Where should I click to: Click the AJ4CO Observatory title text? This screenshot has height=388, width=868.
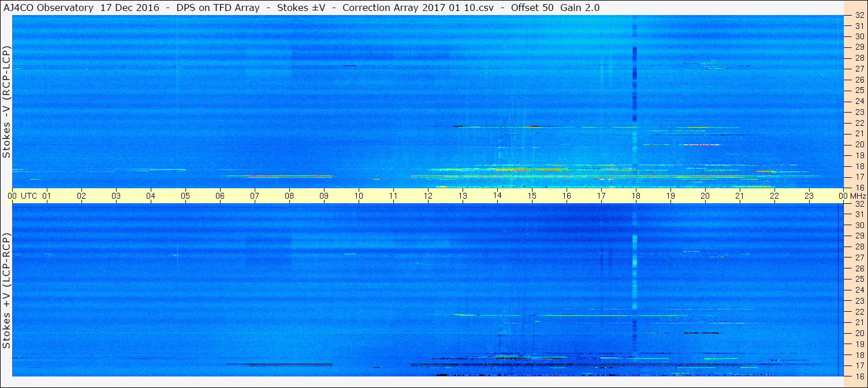[x=49, y=8]
